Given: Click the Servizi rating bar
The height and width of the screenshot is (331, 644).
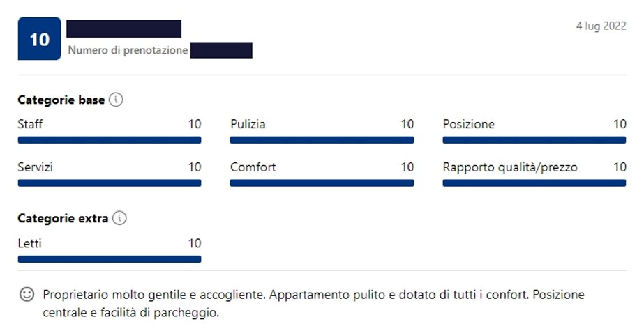Looking at the screenshot, I should click(110, 183).
